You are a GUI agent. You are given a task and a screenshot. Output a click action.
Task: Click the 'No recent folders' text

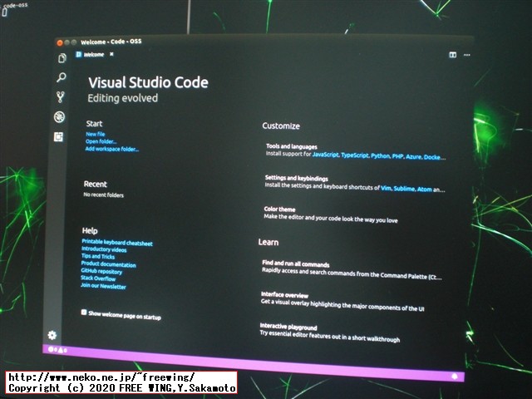pyautogui.click(x=103, y=195)
